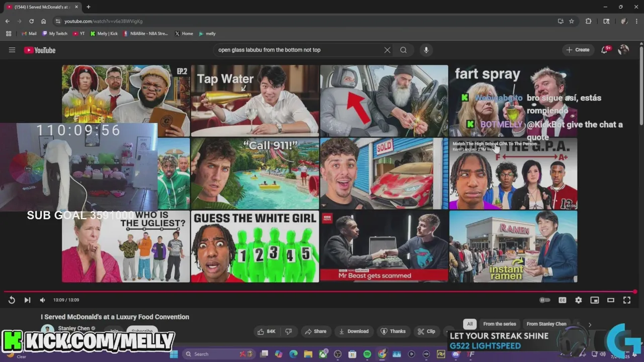Open the SOLD Lamborghini suggested video
The image size is (644, 362).
pos(384,173)
